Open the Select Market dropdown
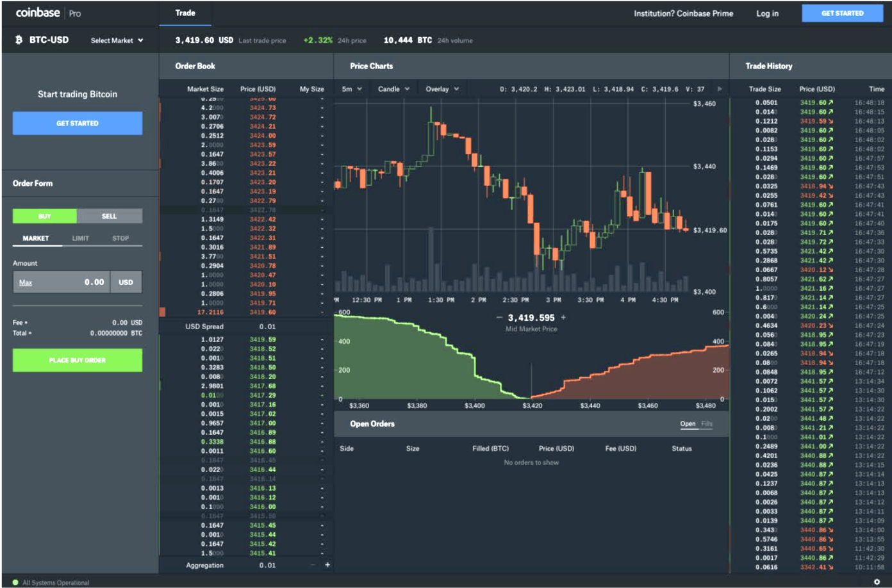The width and height of the screenshot is (892, 588). tap(117, 40)
